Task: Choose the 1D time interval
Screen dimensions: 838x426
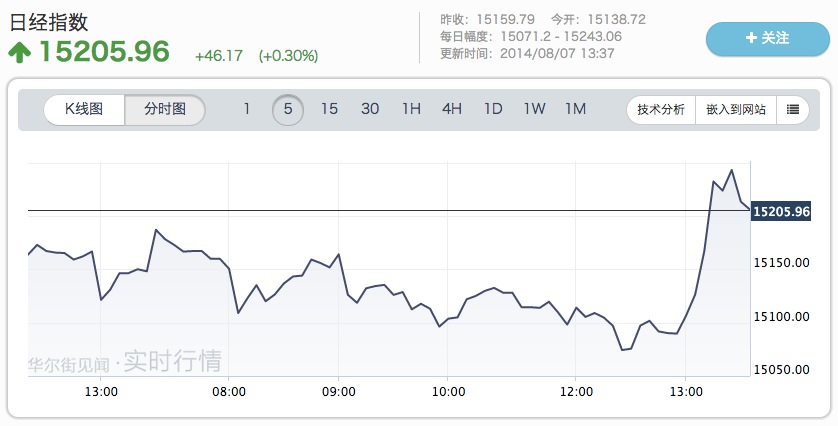Action: pyautogui.click(x=493, y=110)
